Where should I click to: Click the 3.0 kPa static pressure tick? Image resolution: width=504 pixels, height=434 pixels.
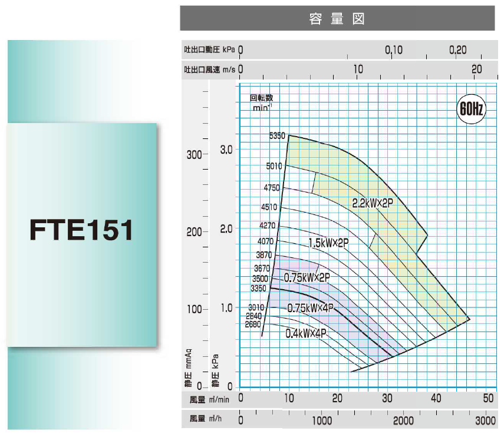pos(226,150)
